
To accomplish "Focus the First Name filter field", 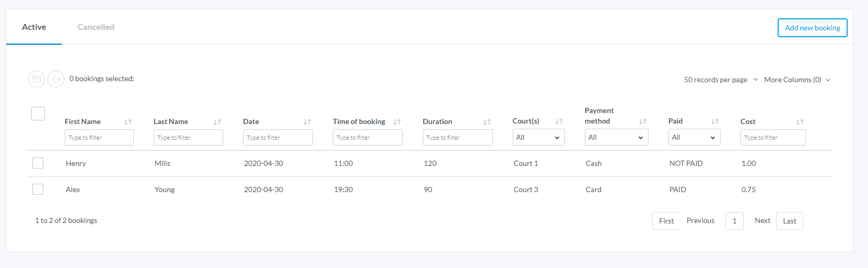I will click(99, 138).
